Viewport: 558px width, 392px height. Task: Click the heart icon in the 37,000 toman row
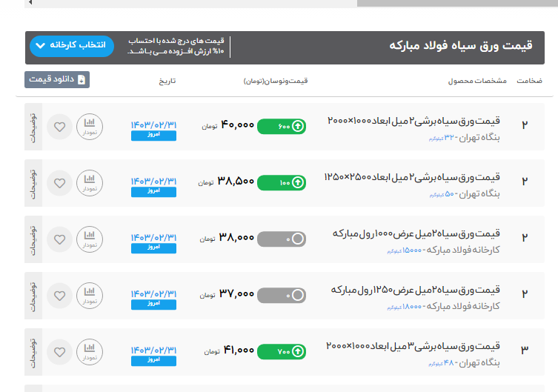[x=60, y=295]
